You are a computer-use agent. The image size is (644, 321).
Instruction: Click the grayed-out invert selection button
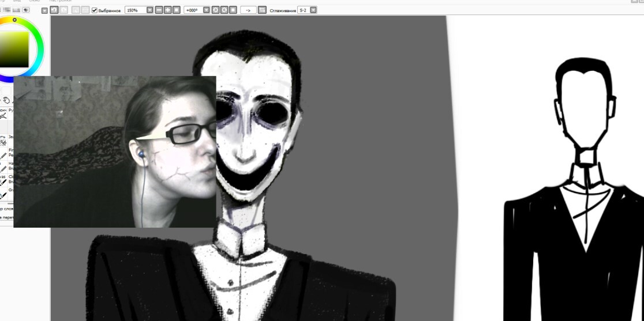point(85,10)
